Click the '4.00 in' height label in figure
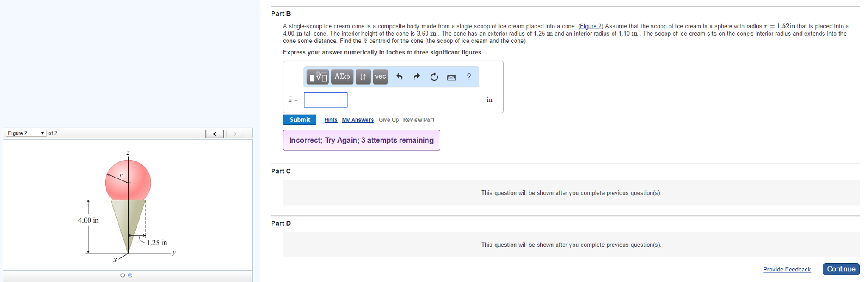This screenshot has height=282, width=868. coord(88,220)
